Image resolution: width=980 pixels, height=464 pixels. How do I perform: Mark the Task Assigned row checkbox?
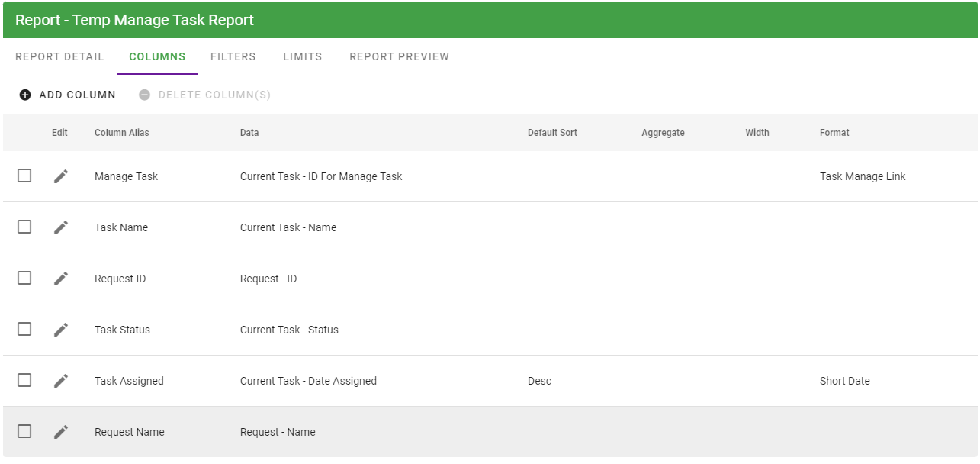coord(24,380)
